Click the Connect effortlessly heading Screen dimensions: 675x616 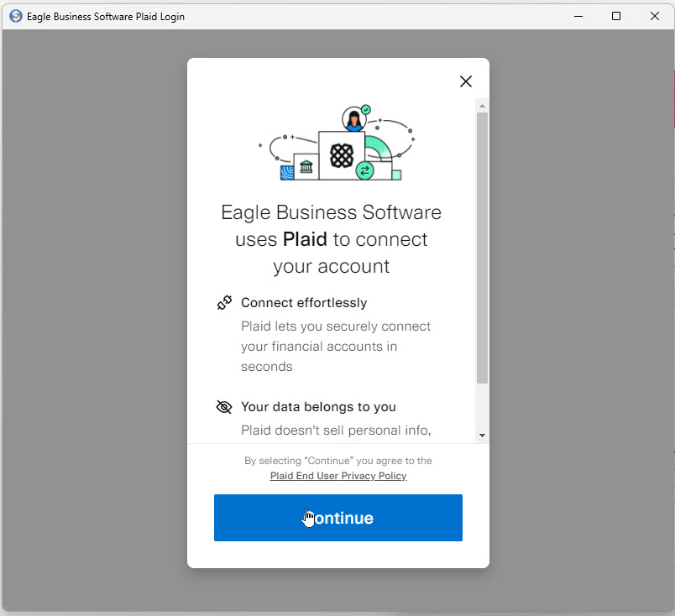point(304,303)
